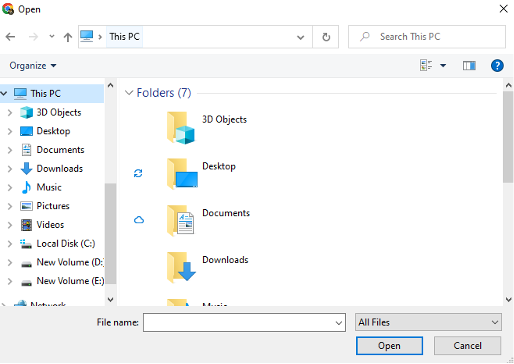Image resolution: width=514 pixels, height=364 pixels.
Task: Open the help question mark icon
Action: coord(497,65)
